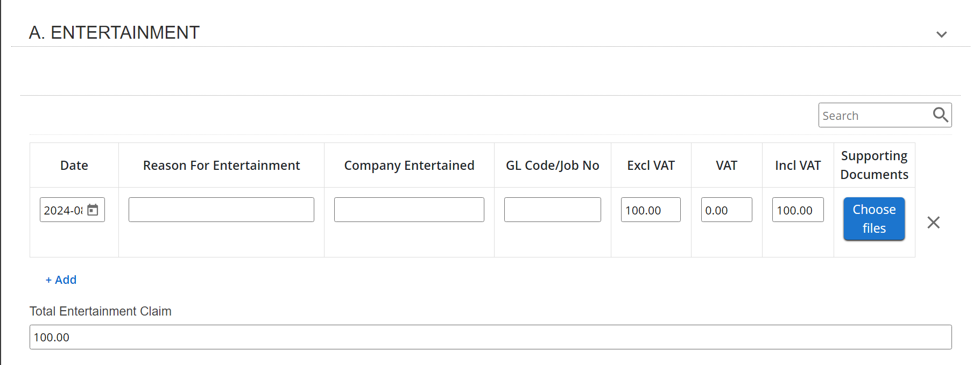This screenshot has width=980, height=365.
Task: Click the Date column header
Action: 74,166
